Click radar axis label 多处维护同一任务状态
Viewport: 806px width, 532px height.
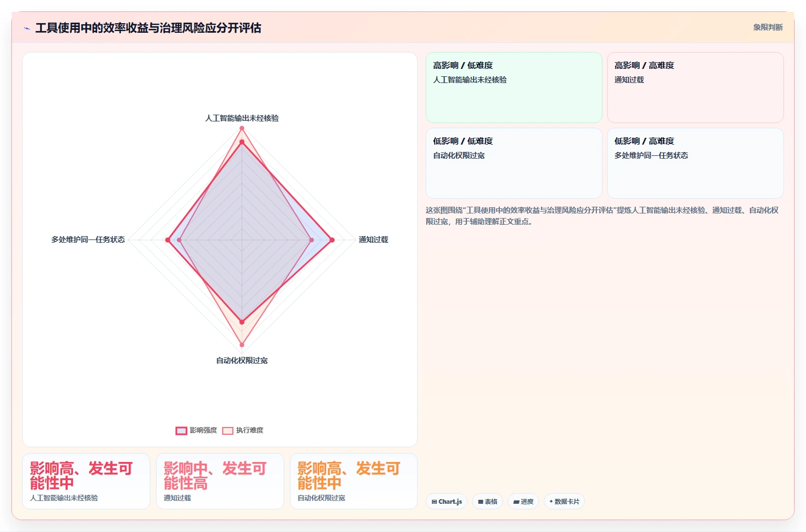(88, 239)
